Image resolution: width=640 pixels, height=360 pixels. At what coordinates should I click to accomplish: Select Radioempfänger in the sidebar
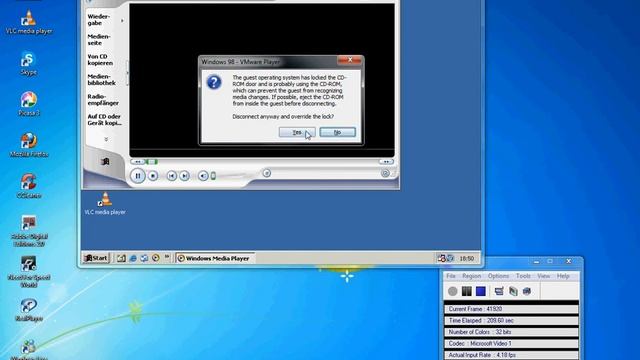coord(103,100)
